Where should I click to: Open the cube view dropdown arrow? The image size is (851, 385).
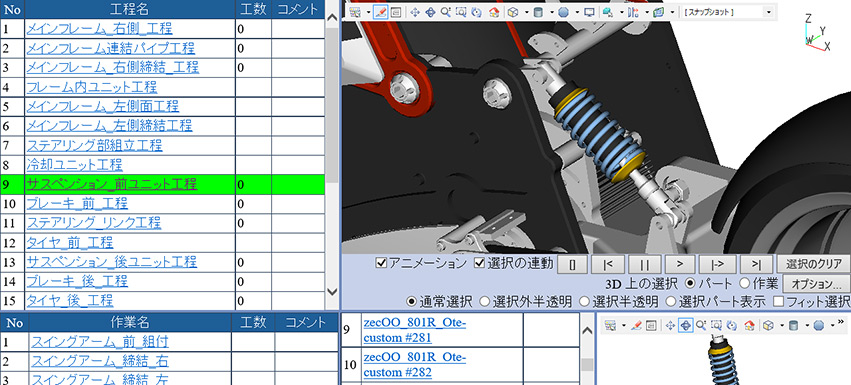(x=526, y=12)
